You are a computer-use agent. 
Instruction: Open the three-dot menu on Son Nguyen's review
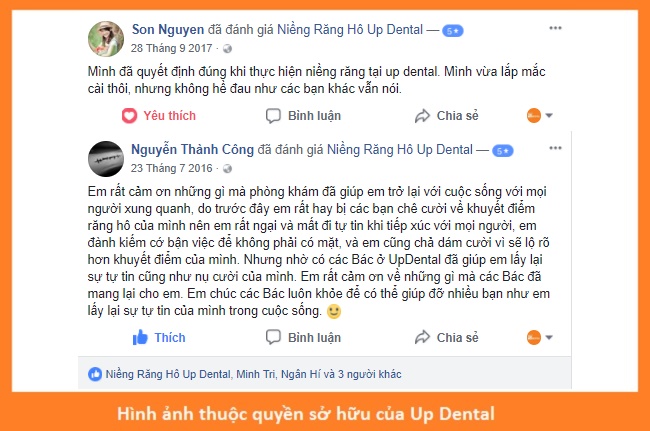[555, 28]
